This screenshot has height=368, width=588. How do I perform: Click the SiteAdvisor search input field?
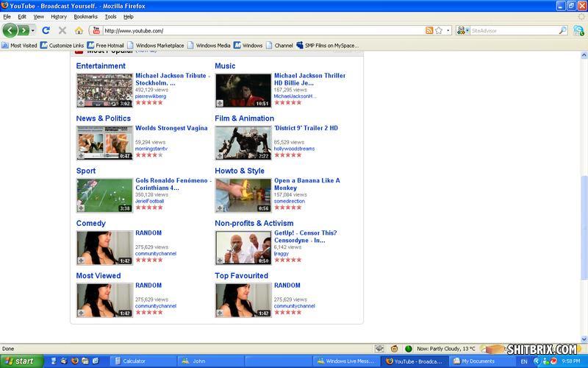pyautogui.click(x=514, y=30)
